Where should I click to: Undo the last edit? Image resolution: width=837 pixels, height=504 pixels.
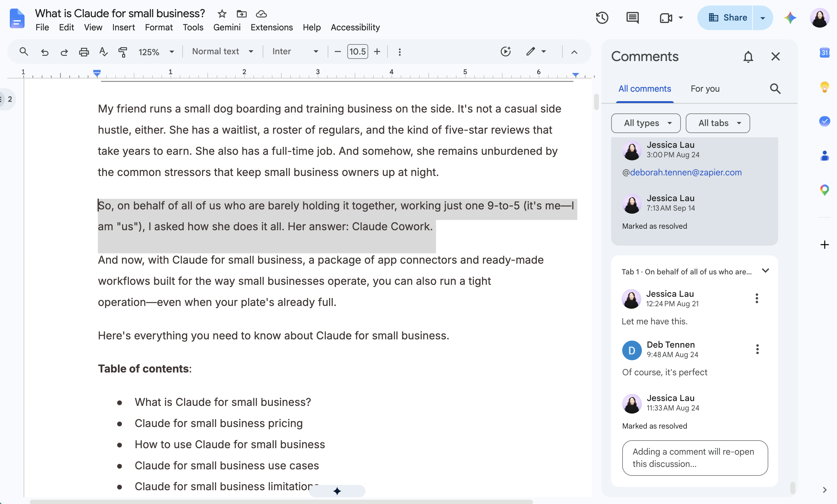(44, 52)
